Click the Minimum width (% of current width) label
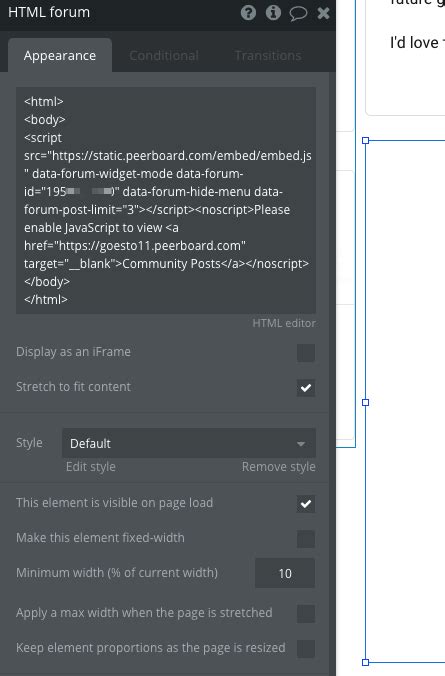Screen dimensions: 445x676 click(x=117, y=573)
